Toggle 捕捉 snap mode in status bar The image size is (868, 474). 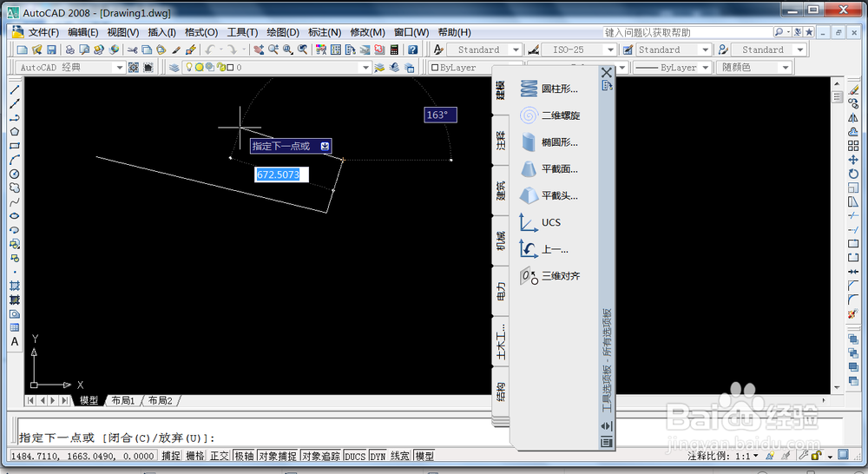171,456
